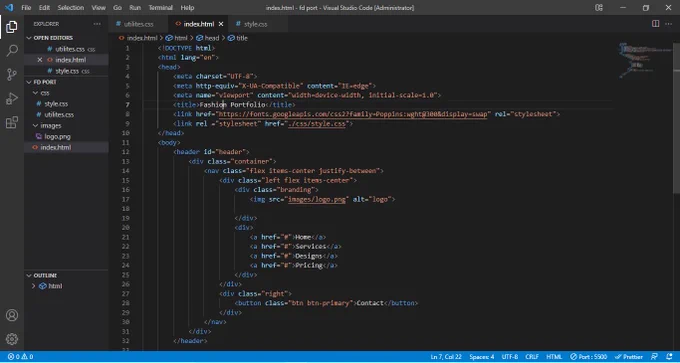The image size is (680, 363).
Task: Click Ln 7, Col 22 in status bar
Action: coord(446,357)
